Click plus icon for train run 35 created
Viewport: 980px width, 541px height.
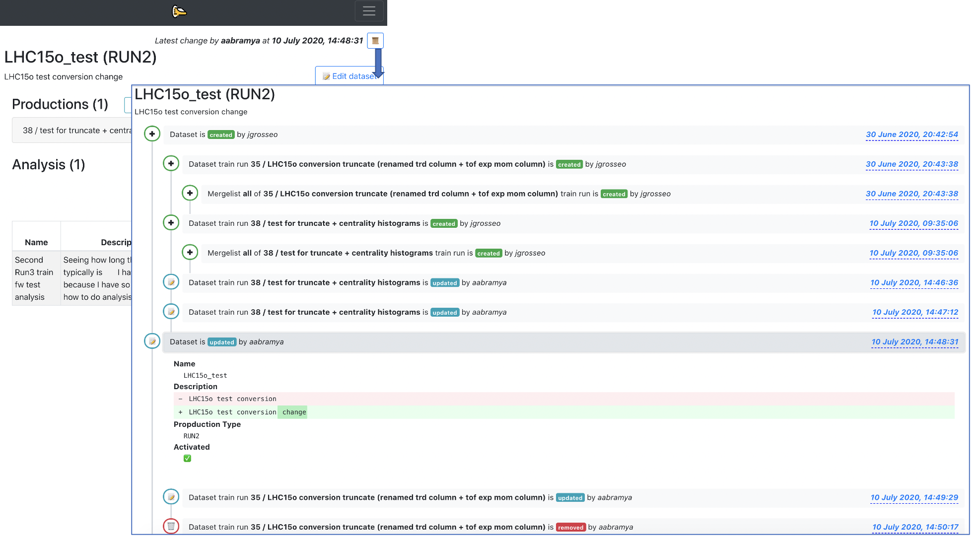171,163
